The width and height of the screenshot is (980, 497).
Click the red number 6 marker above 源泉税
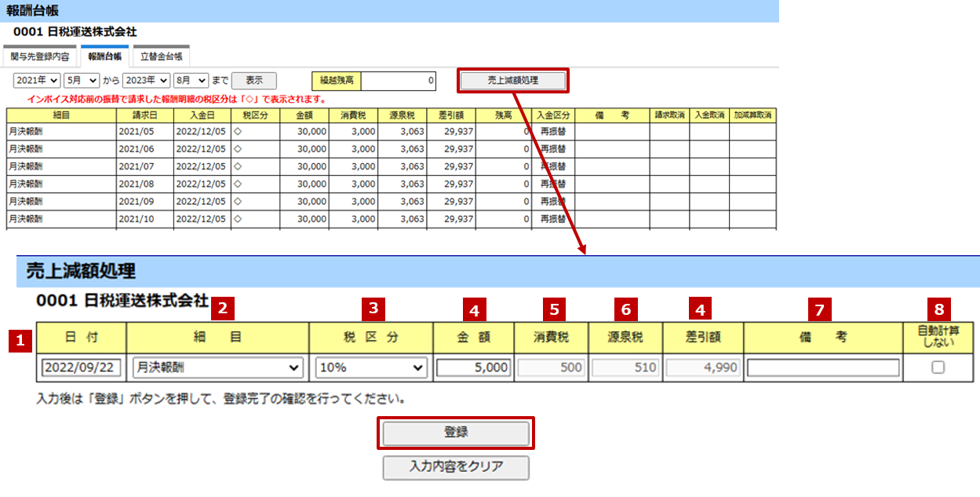(x=625, y=309)
